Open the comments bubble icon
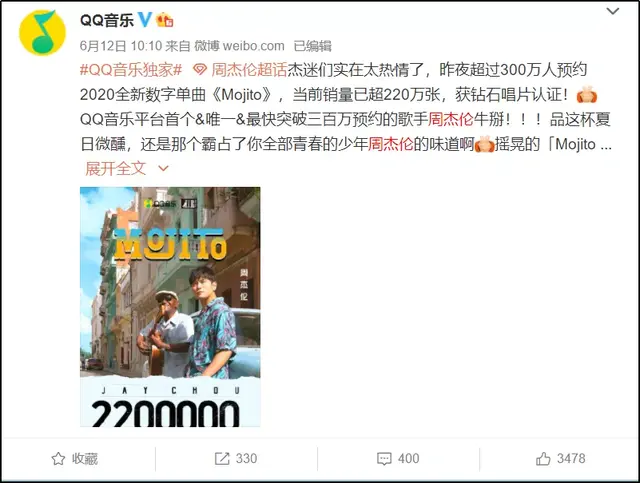This screenshot has width=640, height=483. click(384, 459)
